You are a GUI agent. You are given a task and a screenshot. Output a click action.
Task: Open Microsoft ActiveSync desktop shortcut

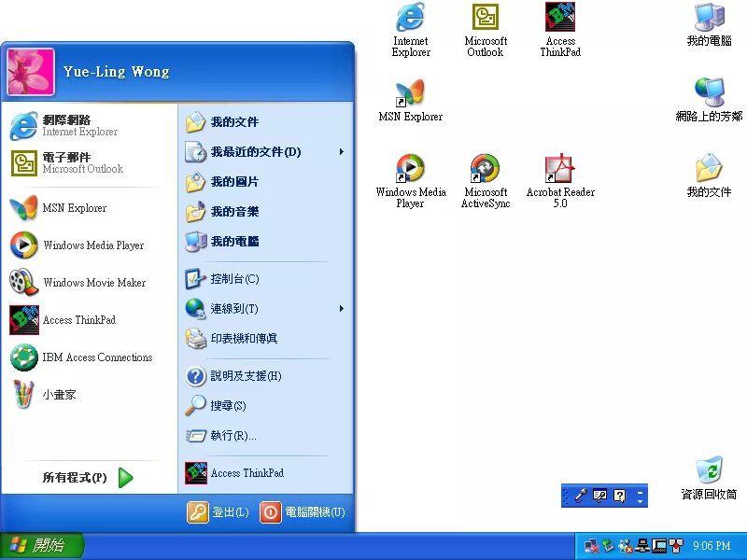pos(485,181)
